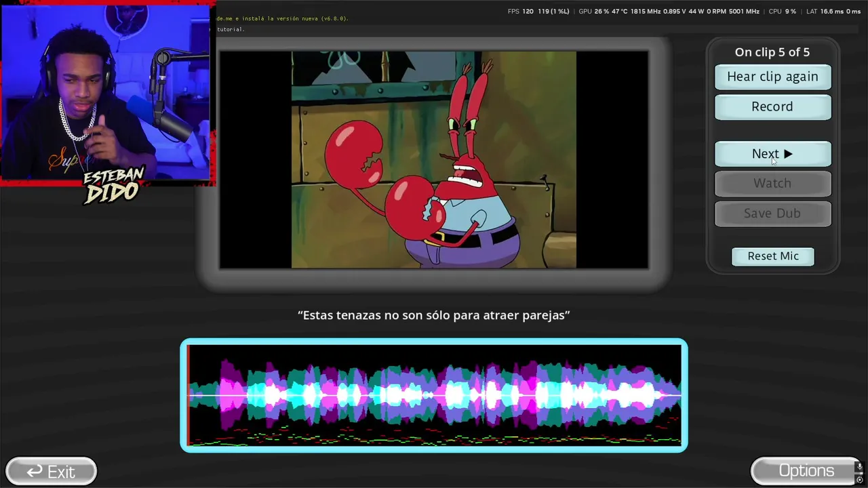Click the CPU 9 % readout
Screen dimensions: 868x488
point(782,12)
